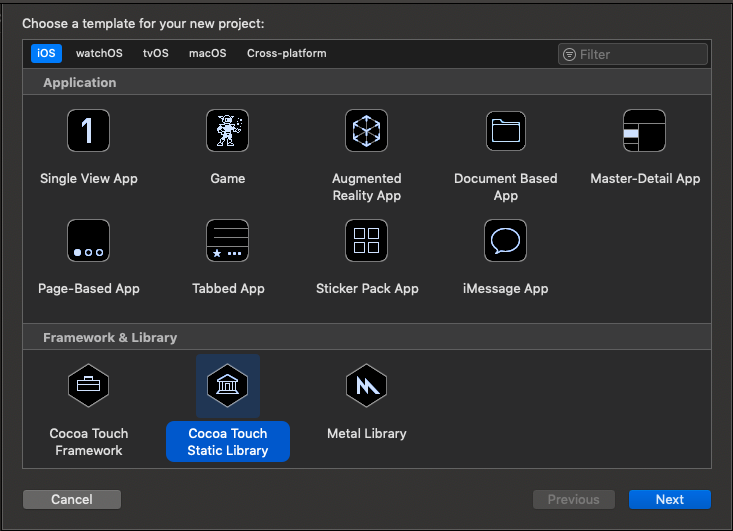Focus the Filter text field
Viewport: 733px width, 531px height.
tap(632, 54)
